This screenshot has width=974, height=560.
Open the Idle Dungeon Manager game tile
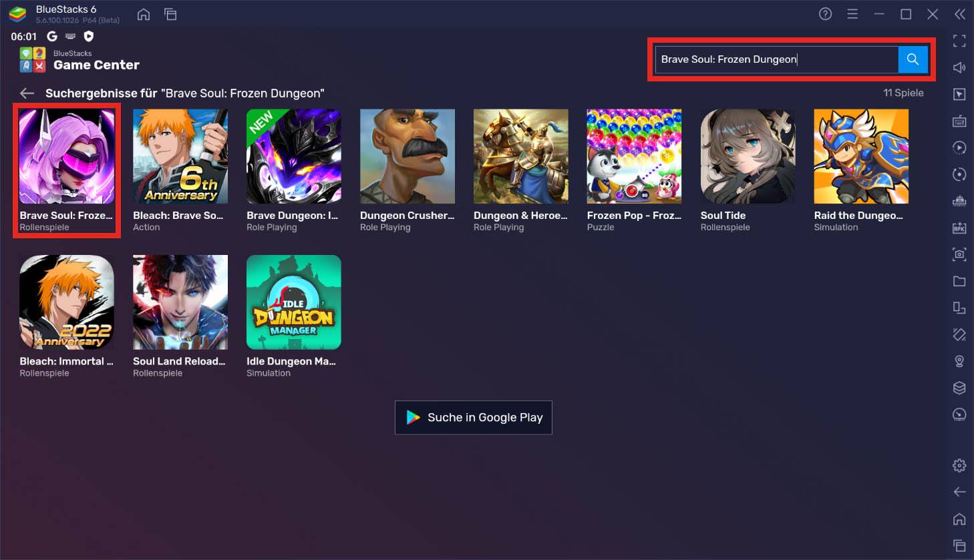coord(294,302)
